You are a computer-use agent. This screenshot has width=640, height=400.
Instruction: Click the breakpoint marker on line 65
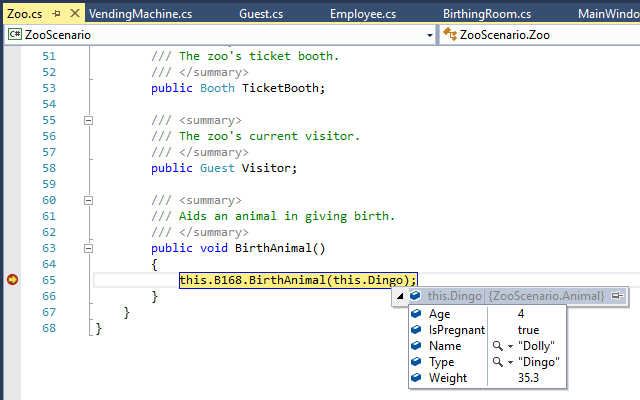click(12, 280)
